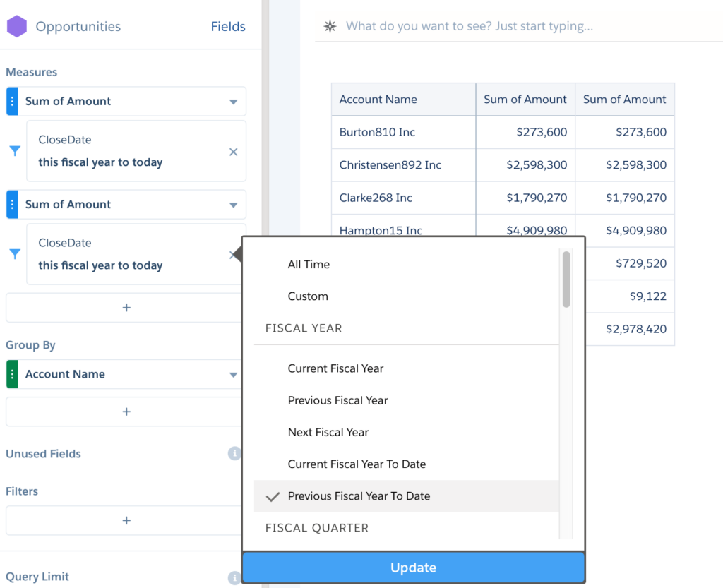Click the info icon next to Unused Fields
This screenshot has height=588, width=723.
click(234, 454)
